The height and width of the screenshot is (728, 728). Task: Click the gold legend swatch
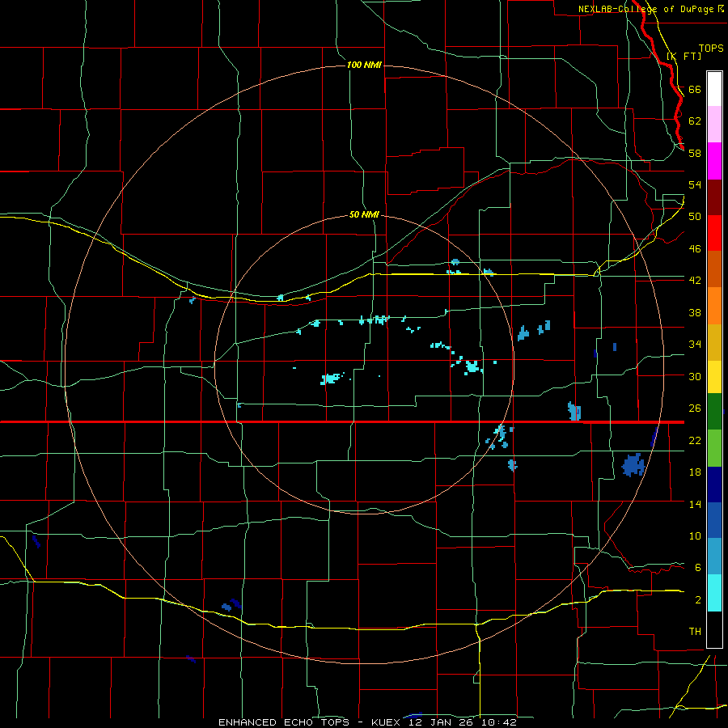click(x=714, y=342)
